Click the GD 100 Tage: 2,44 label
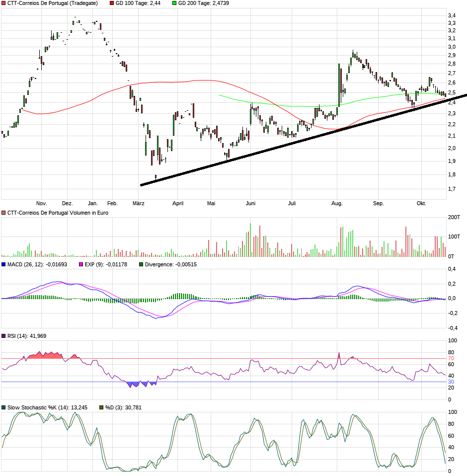467x476 pixels. pyautogui.click(x=138, y=3)
